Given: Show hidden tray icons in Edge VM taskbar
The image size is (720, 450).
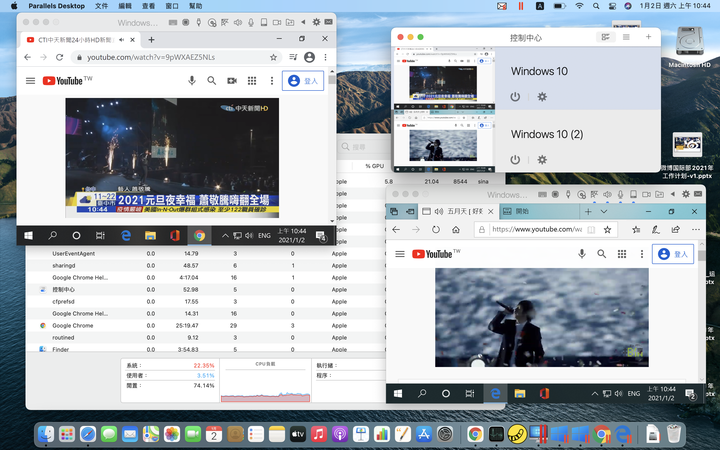Looking at the screenshot, I should (x=595, y=394).
